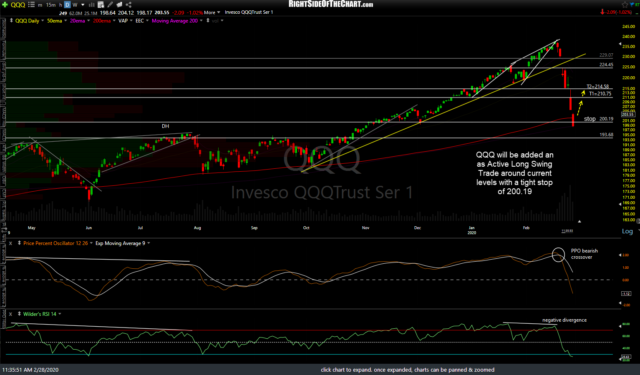The image size is (640, 375).
Task: Click the QQQ Active Long Swing Trade note
Action: click(514, 173)
